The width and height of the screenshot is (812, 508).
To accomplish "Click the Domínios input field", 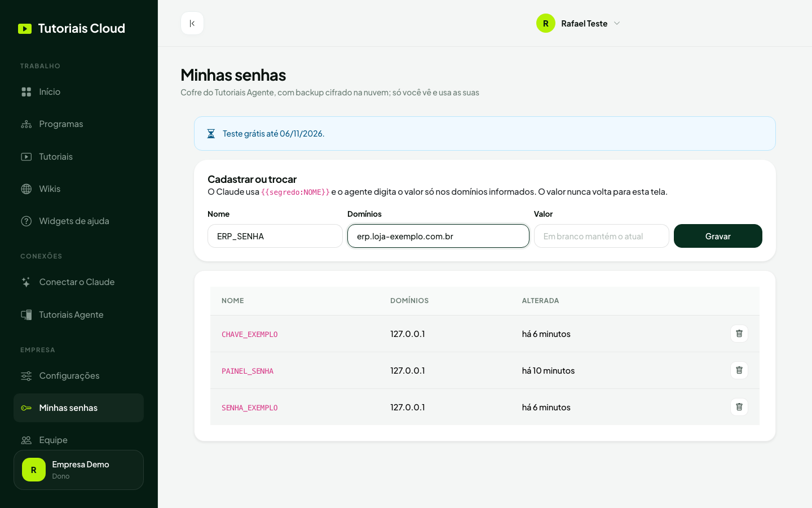I will [x=438, y=236].
